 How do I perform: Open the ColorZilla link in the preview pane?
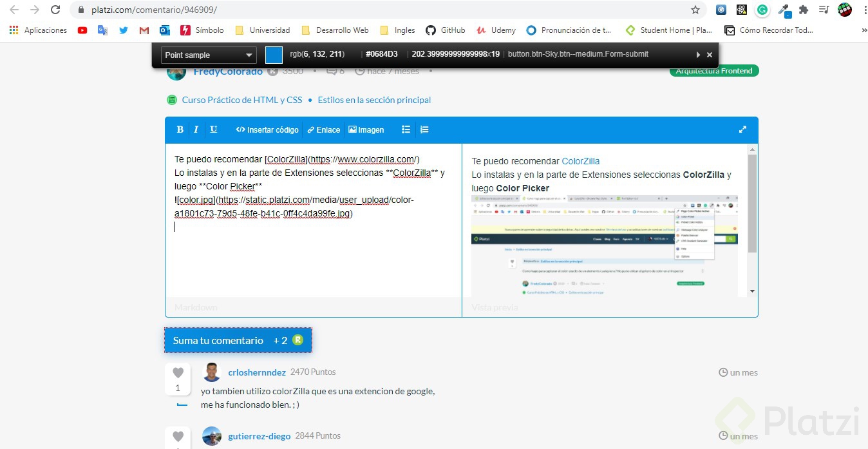pos(581,161)
